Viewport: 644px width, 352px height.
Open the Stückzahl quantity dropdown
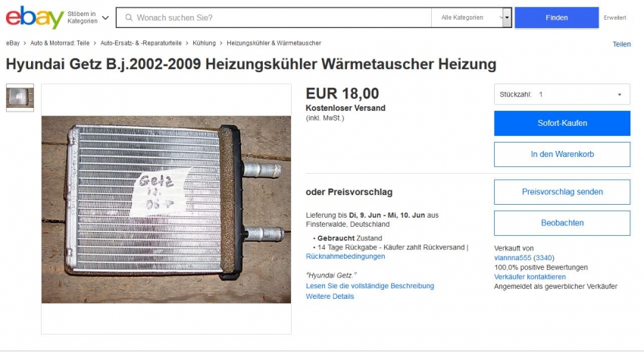click(562, 95)
